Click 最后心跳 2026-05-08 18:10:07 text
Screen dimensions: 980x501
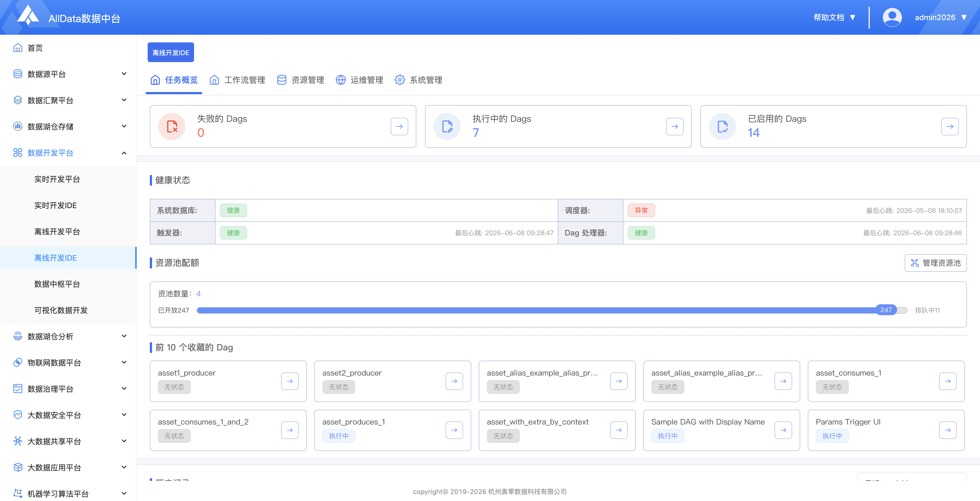[914, 210]
